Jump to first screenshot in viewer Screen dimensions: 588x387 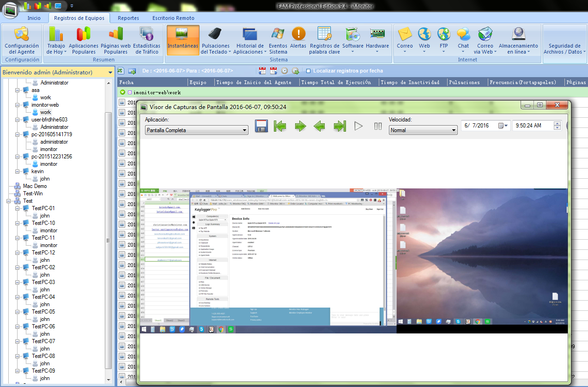(280, 126)
